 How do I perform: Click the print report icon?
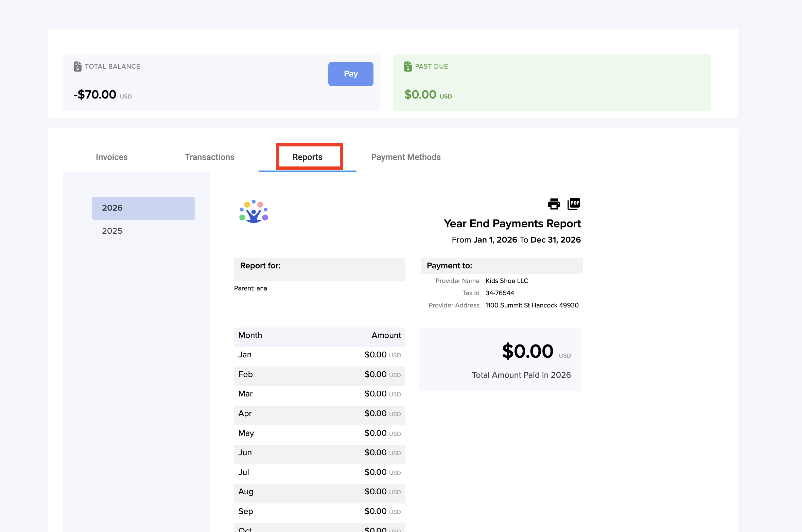pyautogui.click(x=554, y=204)
